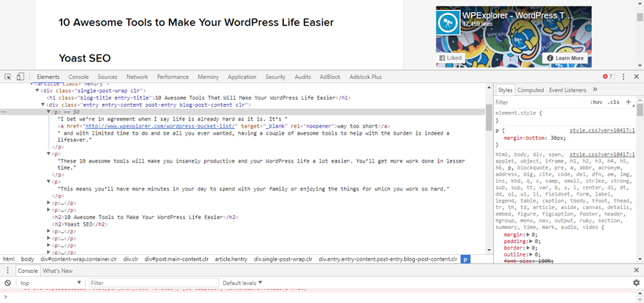Activate the inspect element picker icon
644x303 pixels.
tap(7, 77)
